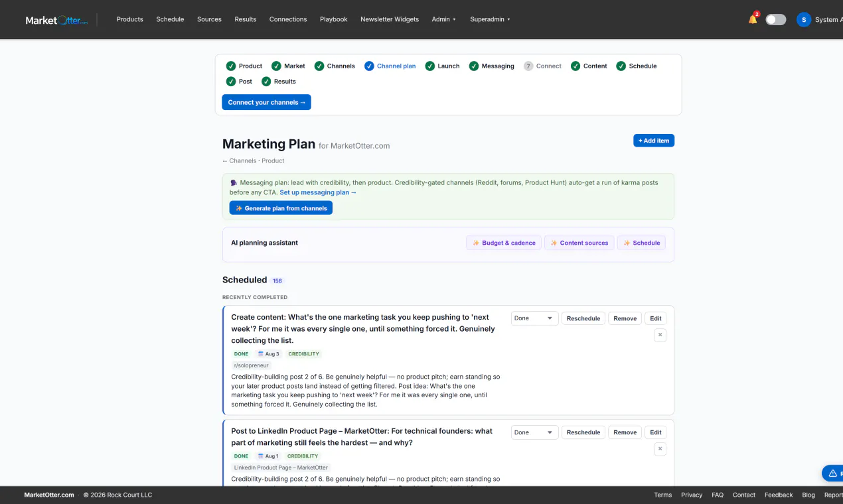
Task: Click the 'Content sources' assistant button
Action: tap(579, 243)
